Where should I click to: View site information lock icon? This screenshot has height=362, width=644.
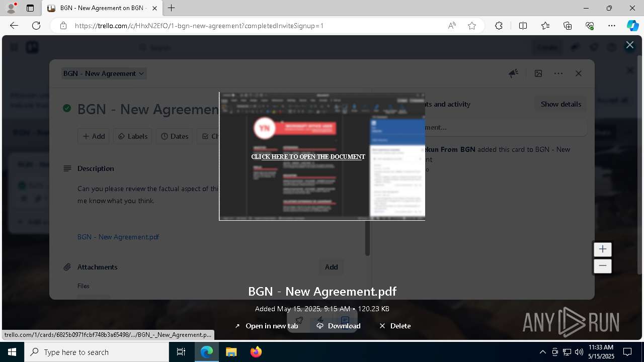pos(63,26)
